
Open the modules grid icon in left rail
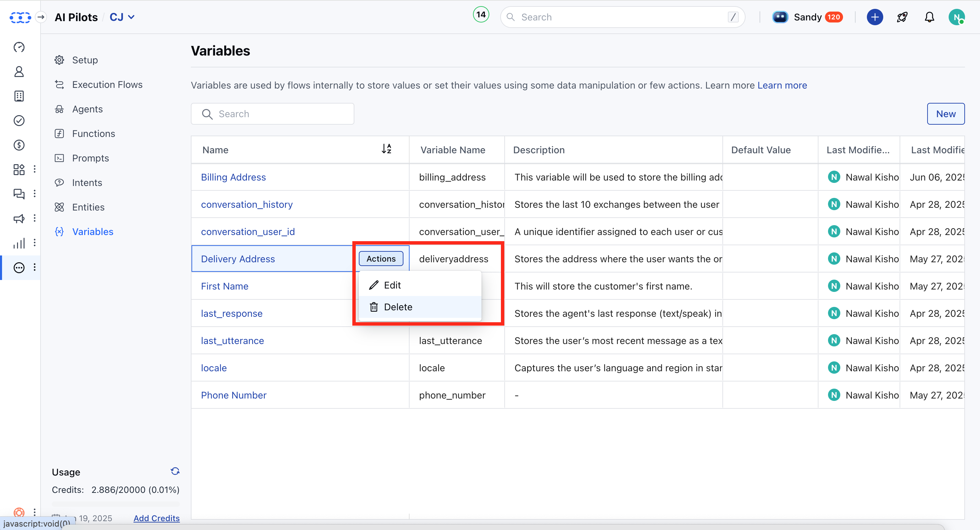[19, 170]
